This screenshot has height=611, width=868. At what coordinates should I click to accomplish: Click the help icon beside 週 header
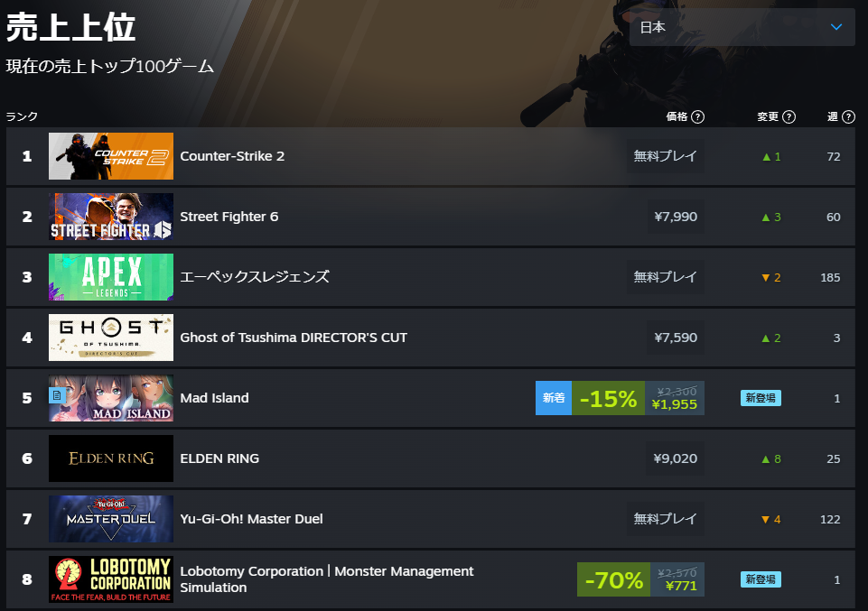pyautogui.click(x=848, y=116)
